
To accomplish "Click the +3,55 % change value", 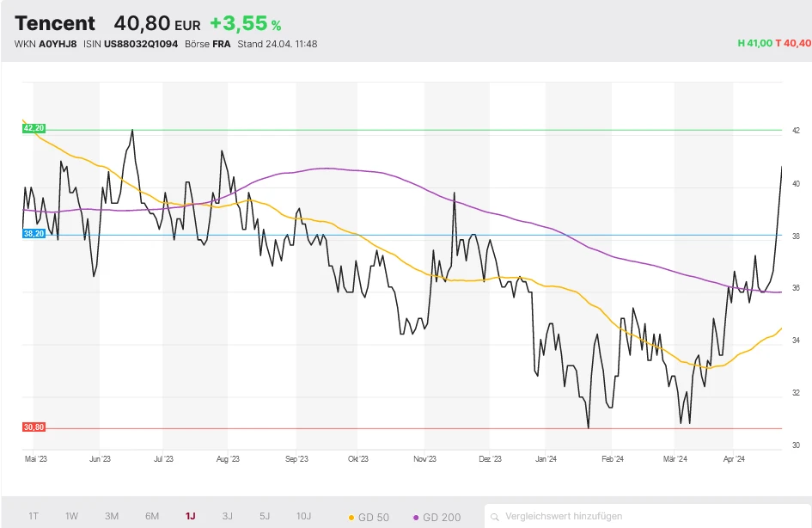I will point(245,24).
